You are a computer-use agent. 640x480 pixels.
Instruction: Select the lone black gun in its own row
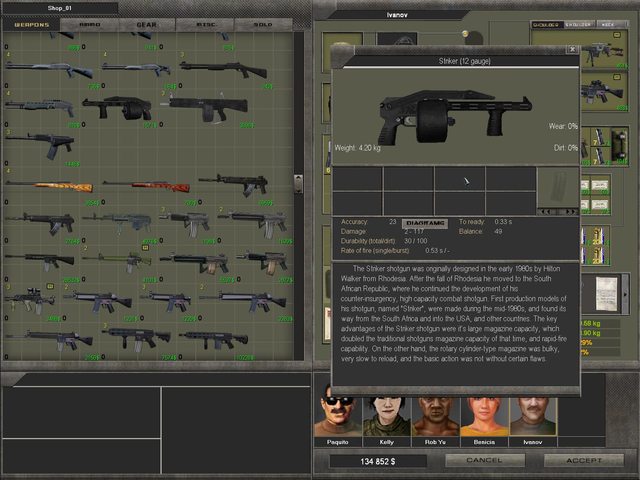pos(40,145)
